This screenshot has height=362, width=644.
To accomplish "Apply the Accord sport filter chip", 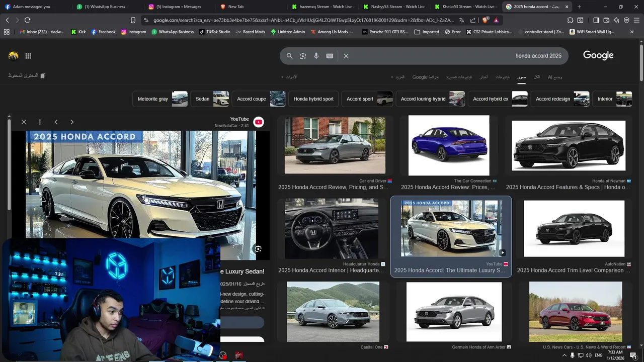I will [367, 99].
